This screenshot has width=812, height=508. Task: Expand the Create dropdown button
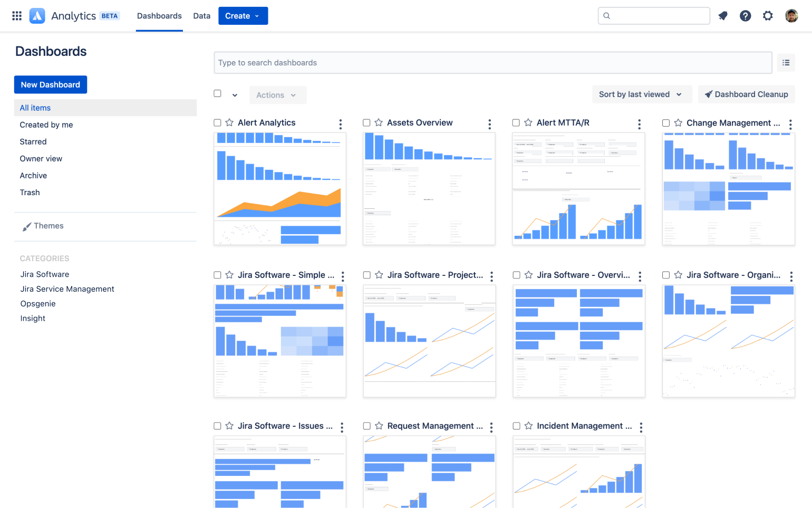point(243,16)
